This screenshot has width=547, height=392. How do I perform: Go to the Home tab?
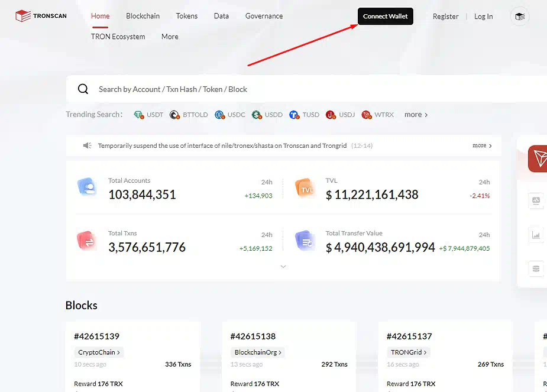pyautogui.click(x=100, y=16)
